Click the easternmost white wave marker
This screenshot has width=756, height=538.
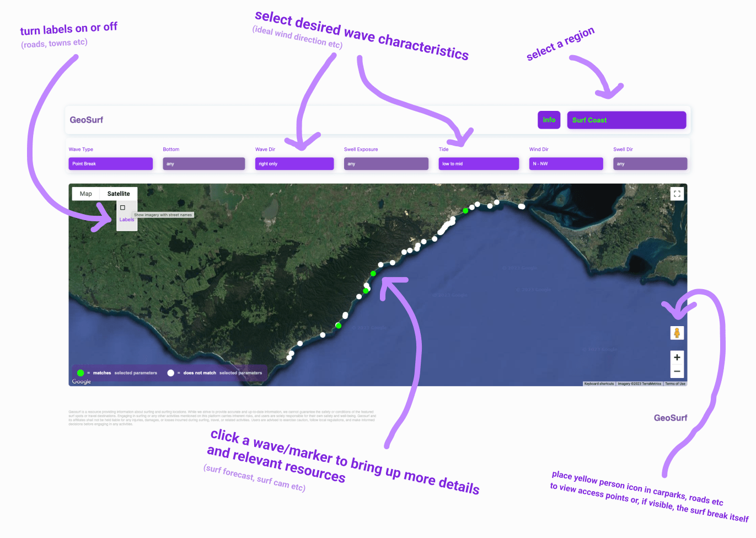522,206
